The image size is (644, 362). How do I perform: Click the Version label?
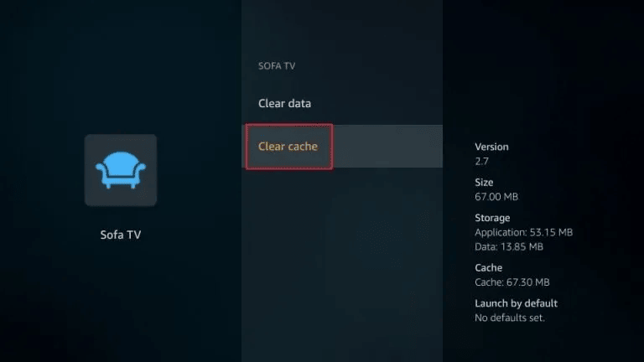[x=491, y=147]
